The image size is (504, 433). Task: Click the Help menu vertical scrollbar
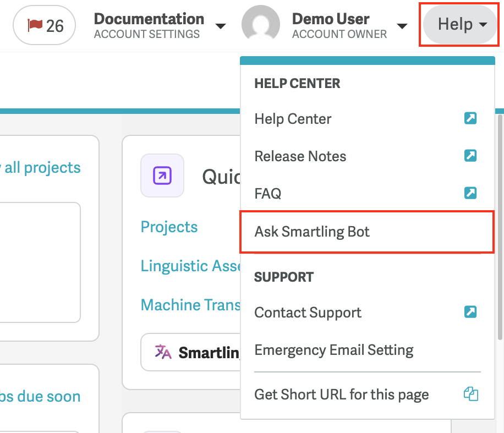coord(500,220)
